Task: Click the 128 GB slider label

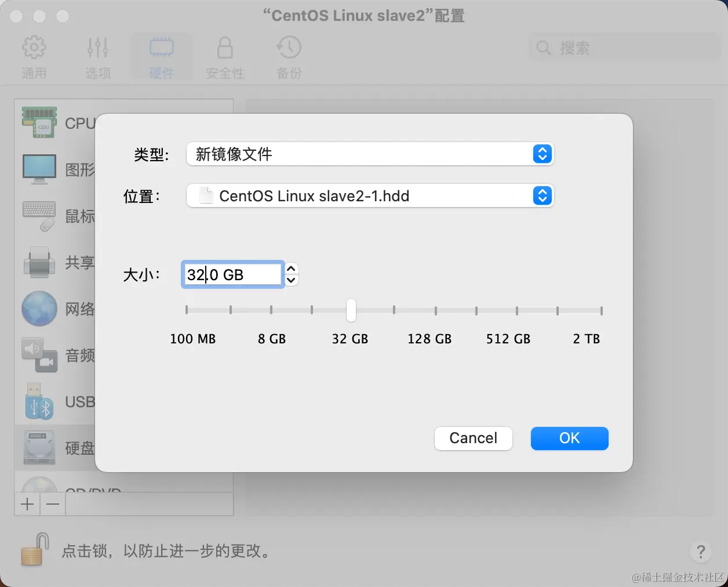Action: tap(429, 339)
